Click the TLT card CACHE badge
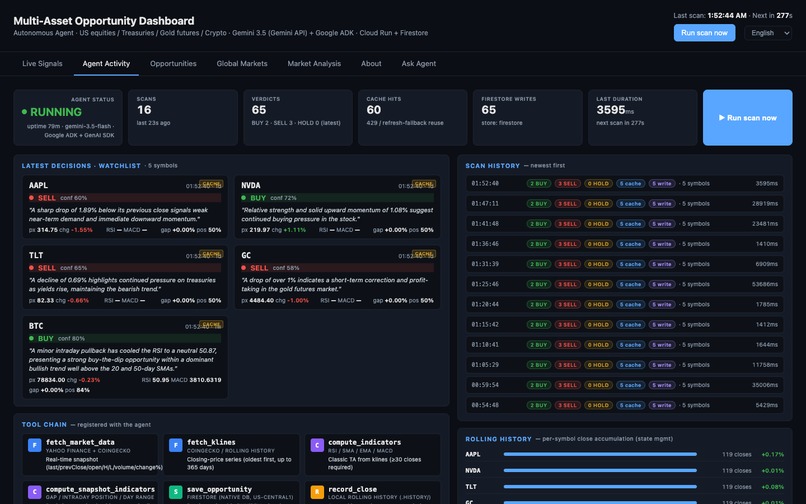The height and width of the screenshot is (504, 806). click(211, 254)
